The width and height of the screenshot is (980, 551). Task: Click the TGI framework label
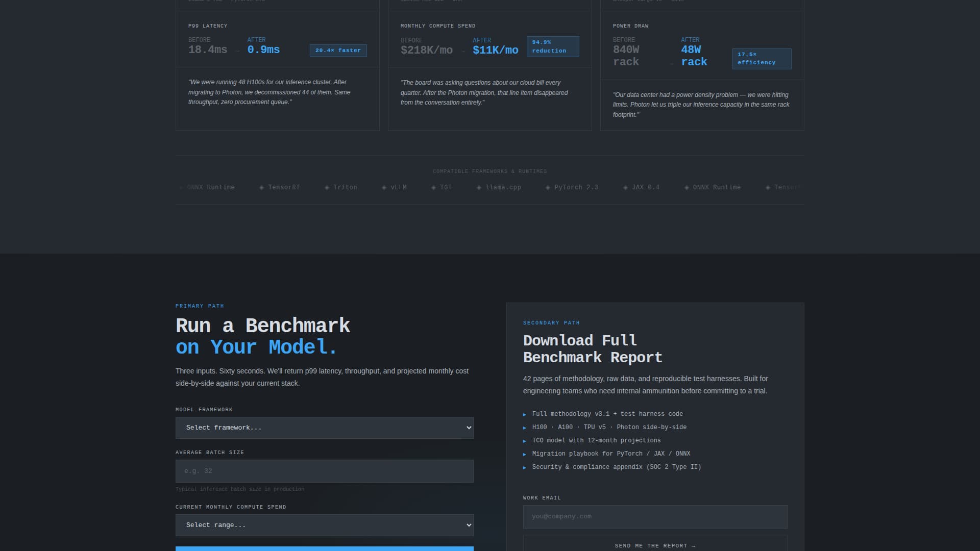coord(446,187)
